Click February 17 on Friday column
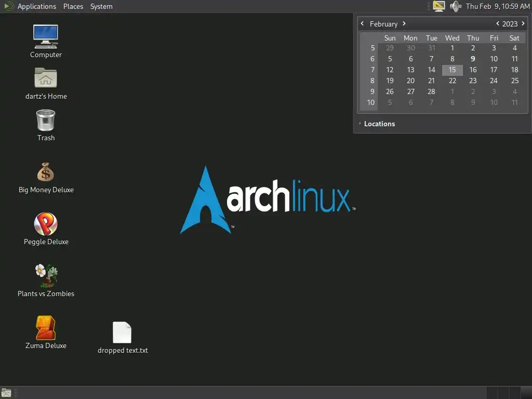This screenshot has width=532, height=399. pyautogui.click(x=494, y=70)
